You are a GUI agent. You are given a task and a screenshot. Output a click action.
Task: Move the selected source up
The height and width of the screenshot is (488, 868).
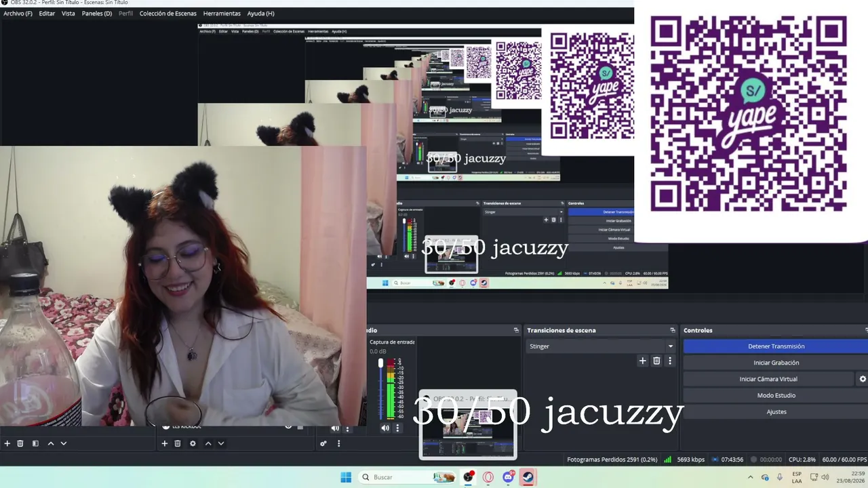pos(208,443)
